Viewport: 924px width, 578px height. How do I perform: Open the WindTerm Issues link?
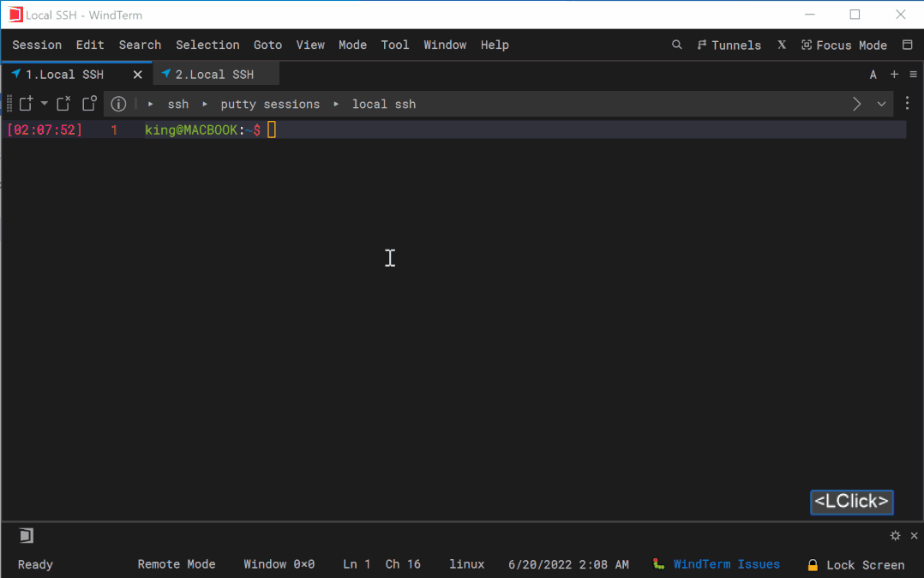coord(726,564)
